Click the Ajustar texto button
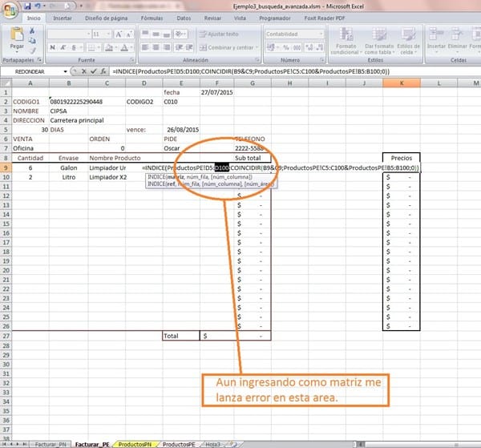Viewport: 481px width, 448px height. [221, 34]
